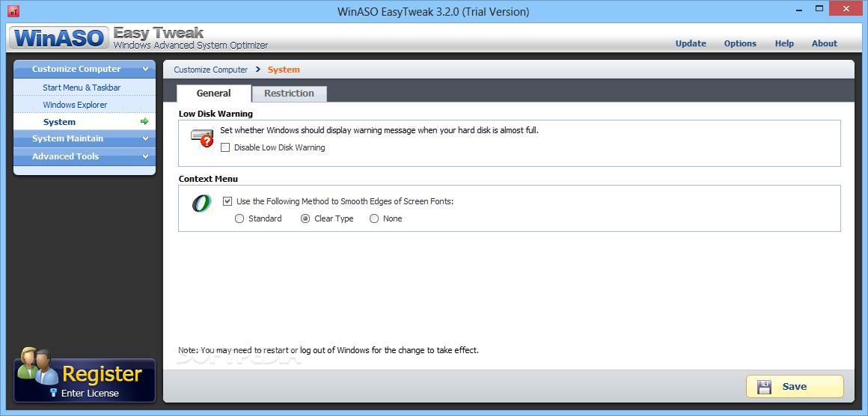Open the Update menu
Screen dimensions: 868x416
(x=691, y=43)
